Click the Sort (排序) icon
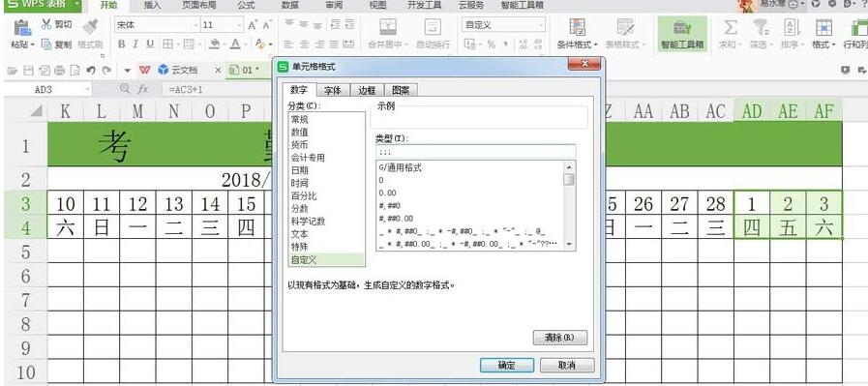868x386 pixels. pos(793,26)
